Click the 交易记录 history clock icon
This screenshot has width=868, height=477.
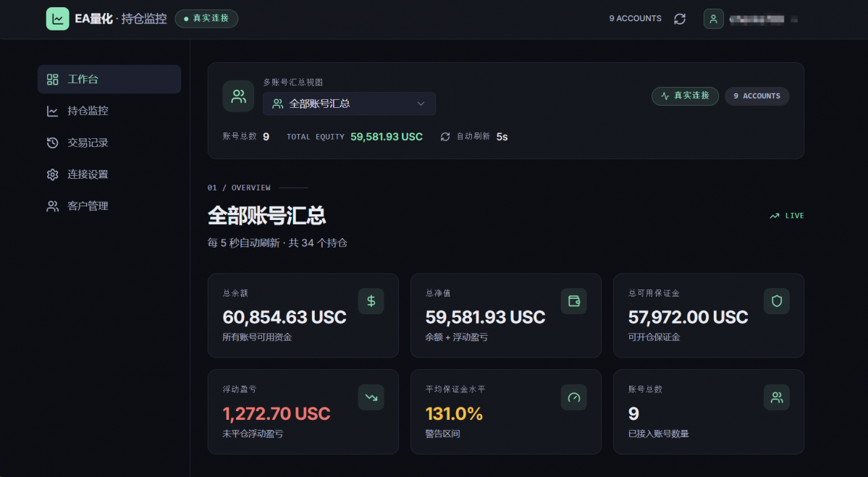coord(53,143)
